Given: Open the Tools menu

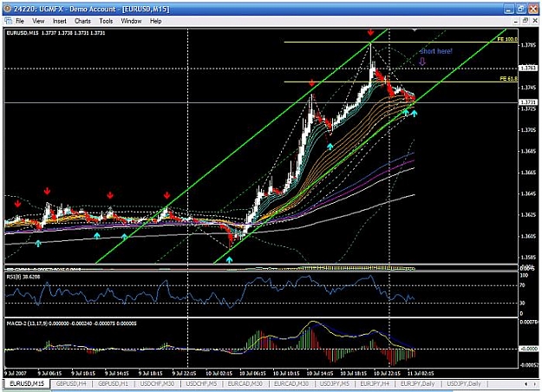Looking at the screenshot, I should point(106,21).
